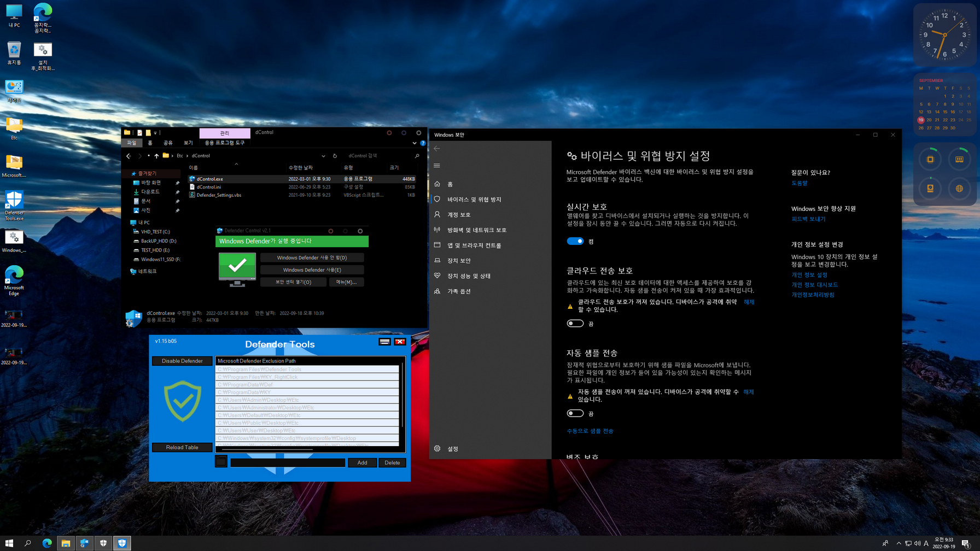Select Virus & threat protection shield in sidebar
Image resolution: width=980 pixels, height=551 pixels.
tap(437, 200)
